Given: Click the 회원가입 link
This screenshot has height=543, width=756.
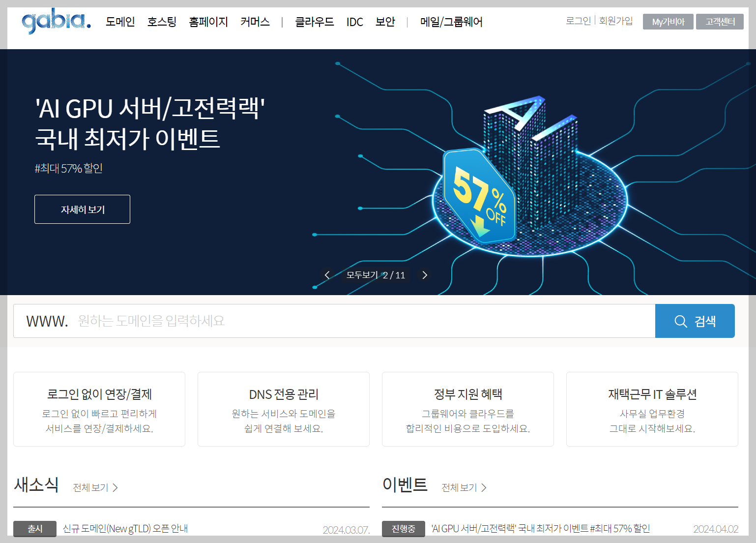Looking at the screenshot, I should click(616, 21).
